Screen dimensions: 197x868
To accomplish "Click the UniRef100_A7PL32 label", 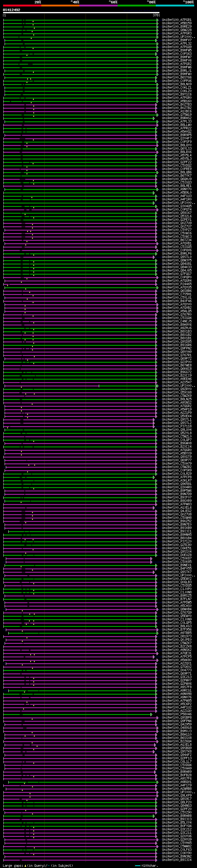I will (176, 43).
